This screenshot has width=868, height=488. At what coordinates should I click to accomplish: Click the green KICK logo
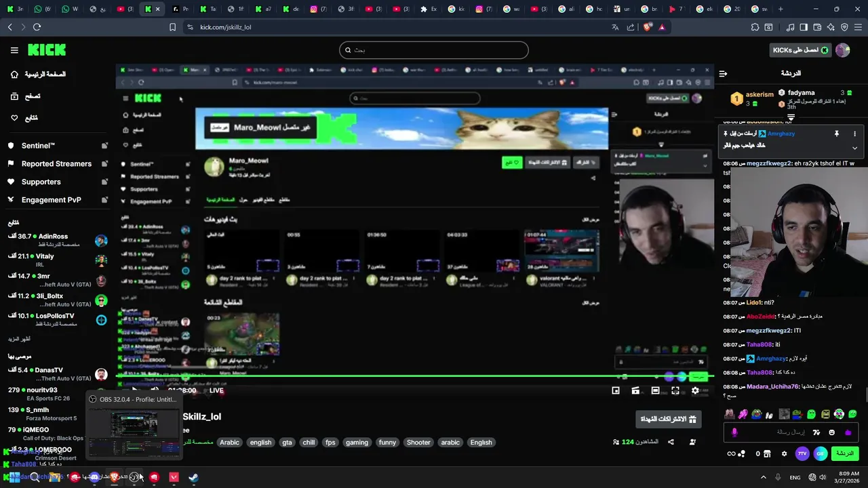47,50
